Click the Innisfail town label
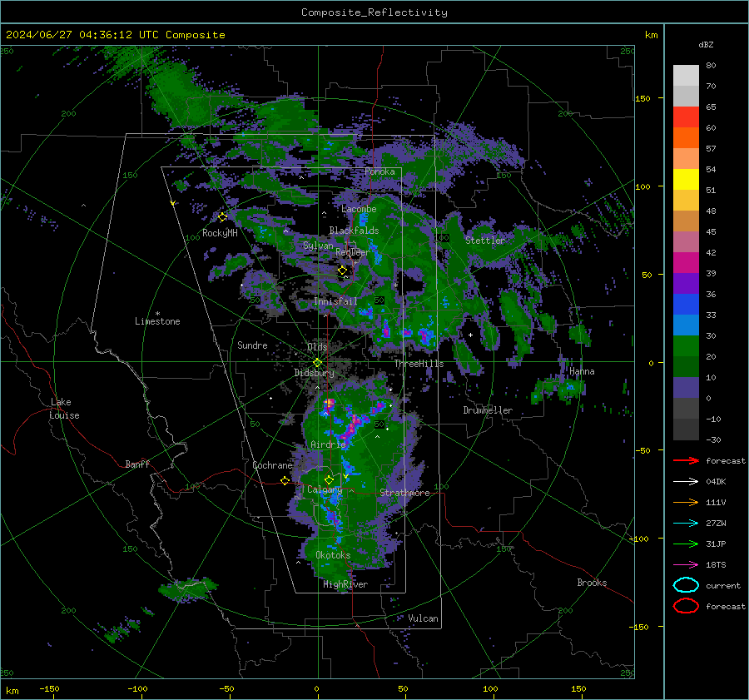Screen dimensions: 749x700 click(x=335, y=301)
